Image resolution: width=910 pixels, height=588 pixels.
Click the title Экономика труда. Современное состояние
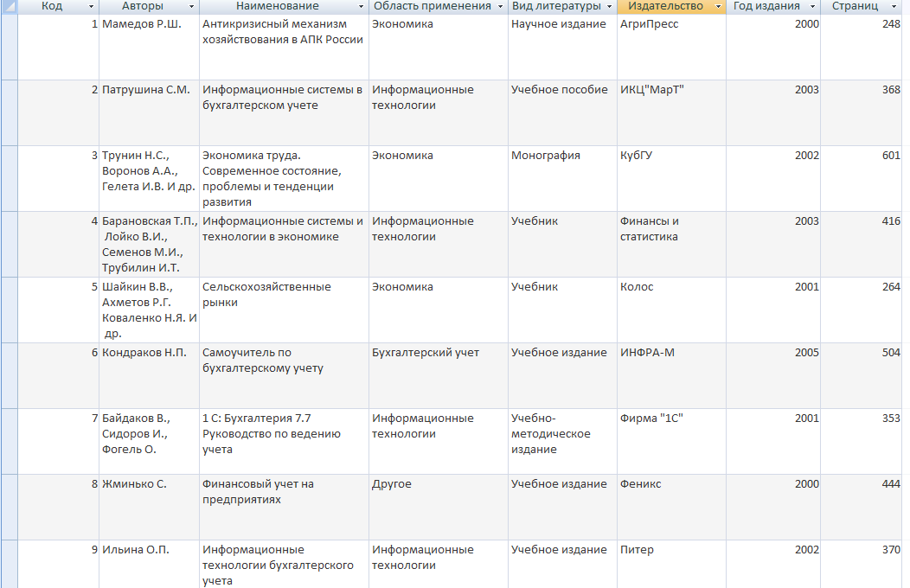coord(284,179)
